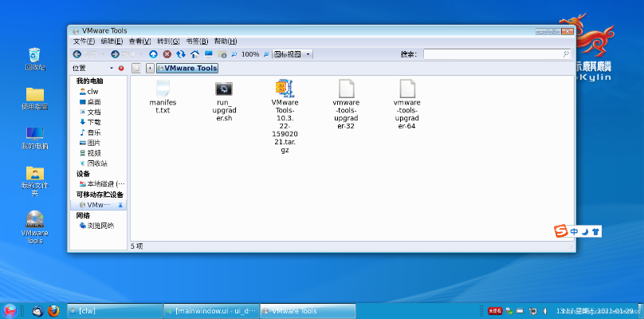The height and width of the screenshot is (319, 644).
Task: Open the 帮助(H) menu
Action: click(x=226, y=41)
